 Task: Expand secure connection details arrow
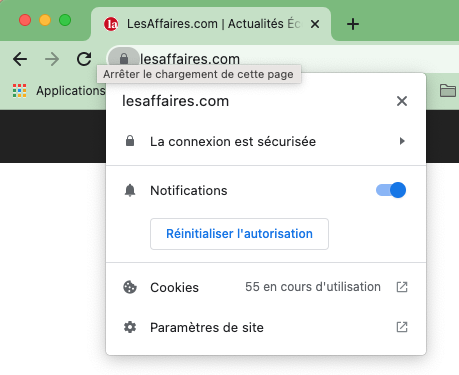pyautogui.click(x=402, y=141)
